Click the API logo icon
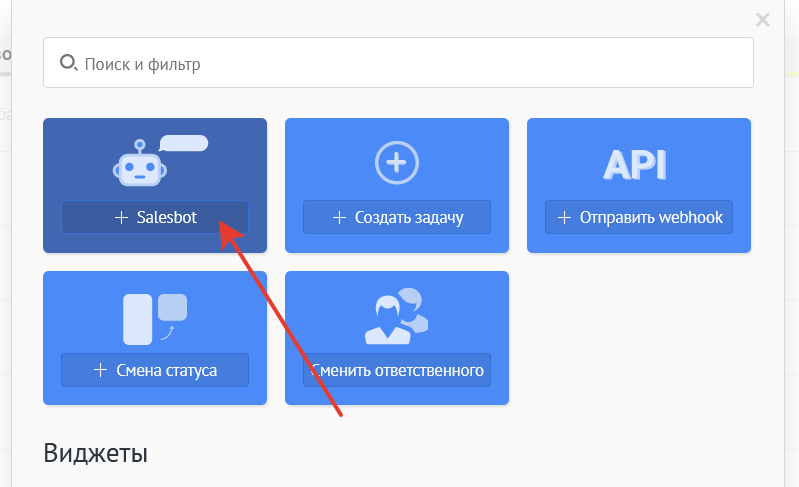The width and height of the screenshot is (799, 487). coord(635,165)
